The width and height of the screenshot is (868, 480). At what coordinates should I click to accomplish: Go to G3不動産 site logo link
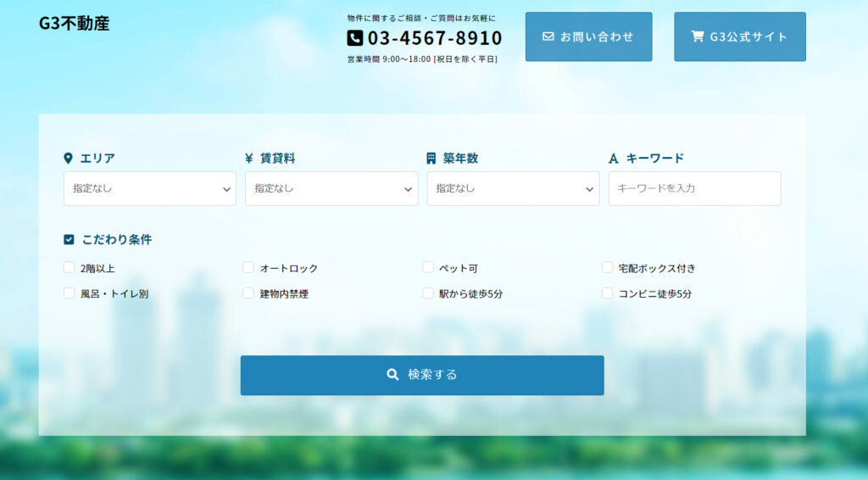tap(75, 24)
